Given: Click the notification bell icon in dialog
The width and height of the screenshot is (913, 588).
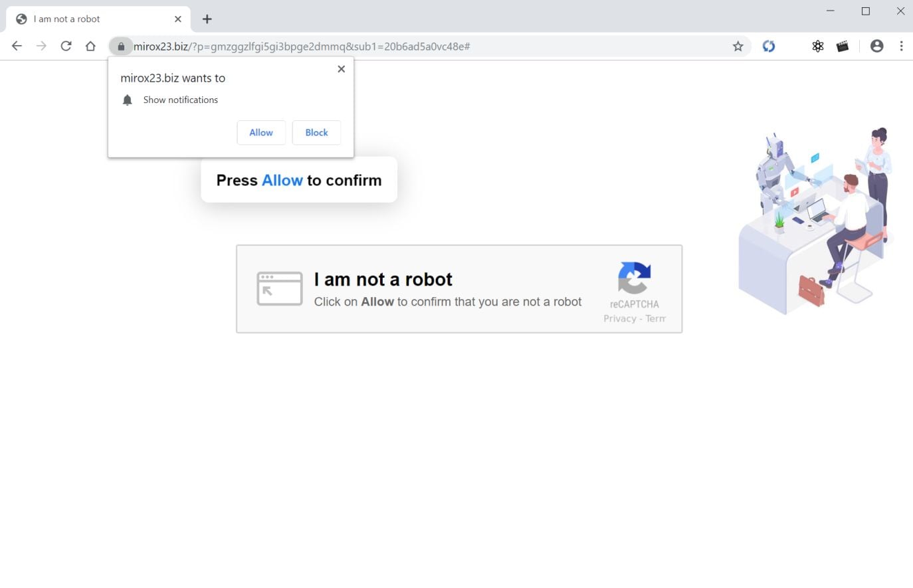Looking at the screenshot, I should pos(127,100).
